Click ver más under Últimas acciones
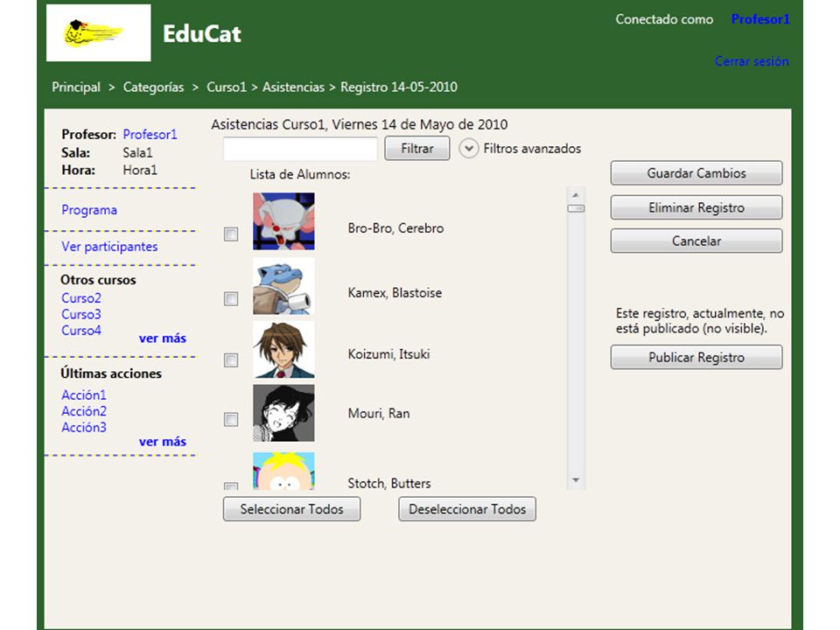 click(x=163, y=441)
